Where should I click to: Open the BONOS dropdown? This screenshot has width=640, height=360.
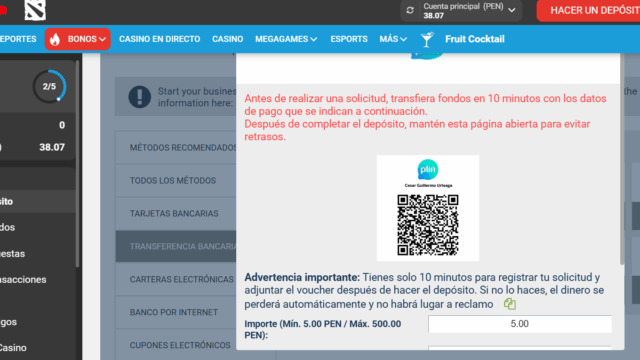pyautogui.click(x=78, y=39)
